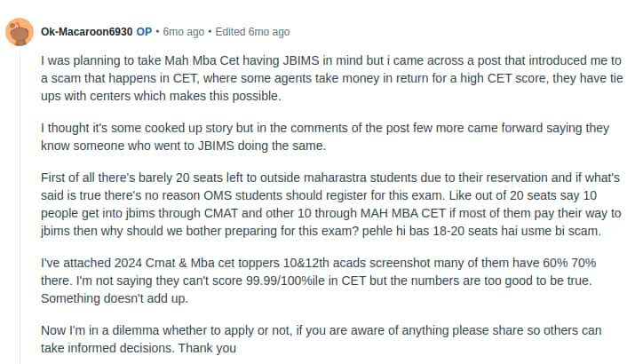Click the paragraph starting 'I thought it's some cooked up'
The width and height of the screenshot is (635, 364).
pos(325,137)
